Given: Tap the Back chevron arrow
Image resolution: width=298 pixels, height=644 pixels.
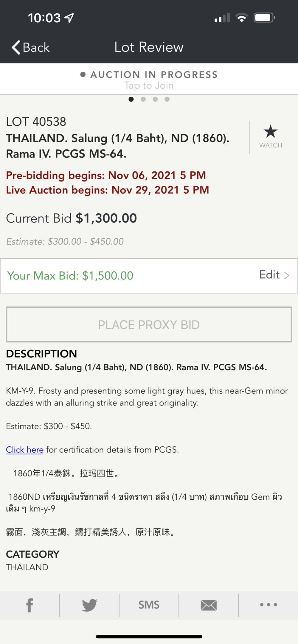Looking at the screenshot, I should [16, 47].
